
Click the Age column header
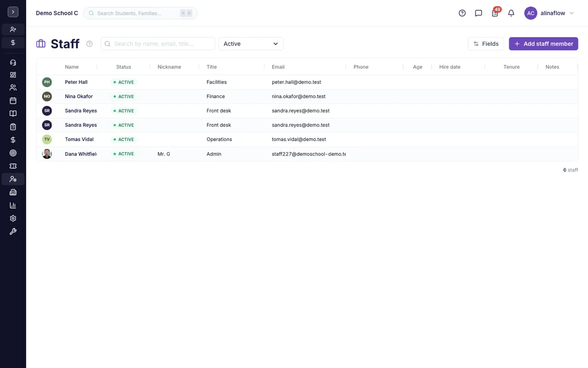click(417, 67)
